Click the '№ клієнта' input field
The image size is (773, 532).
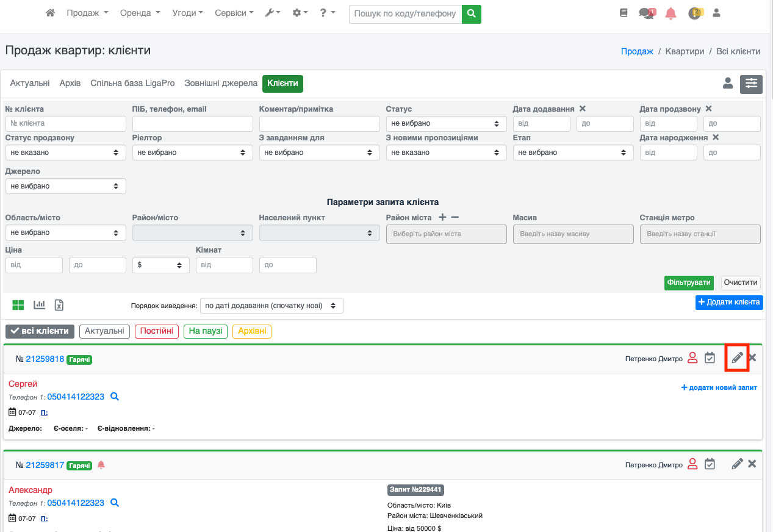[65, 123]
